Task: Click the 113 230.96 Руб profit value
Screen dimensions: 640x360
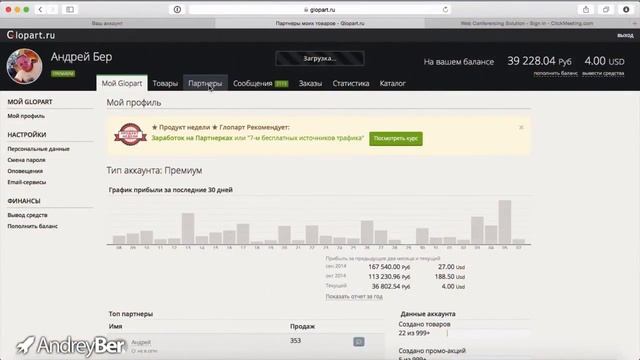Action: point(389,277)
